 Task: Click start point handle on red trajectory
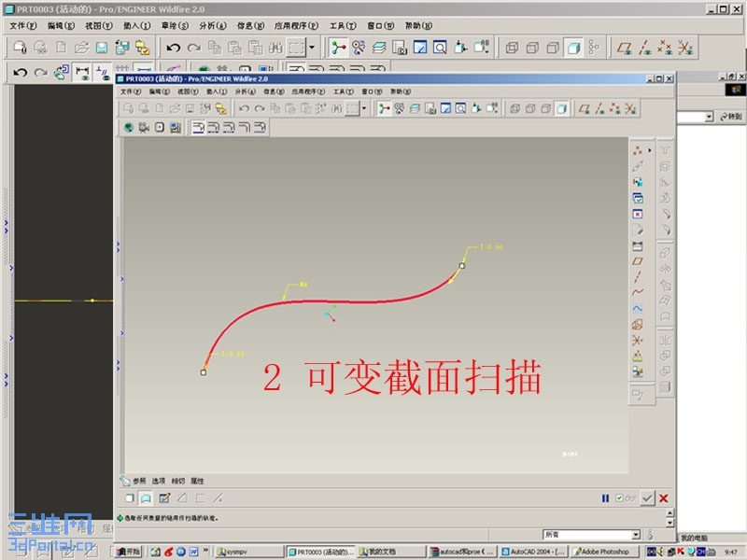coord(204,372)
